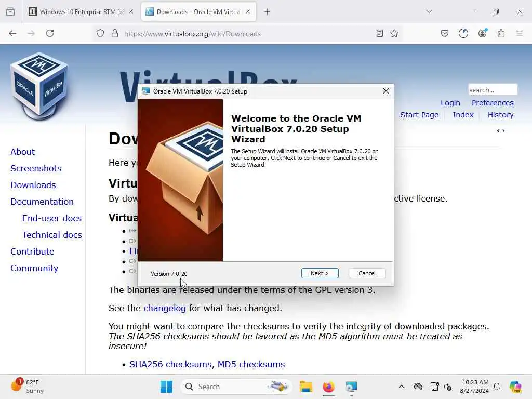Click the VirtualBox installer taskbar icon
Viewport: 532px width, 399px height.
point(351,387)
